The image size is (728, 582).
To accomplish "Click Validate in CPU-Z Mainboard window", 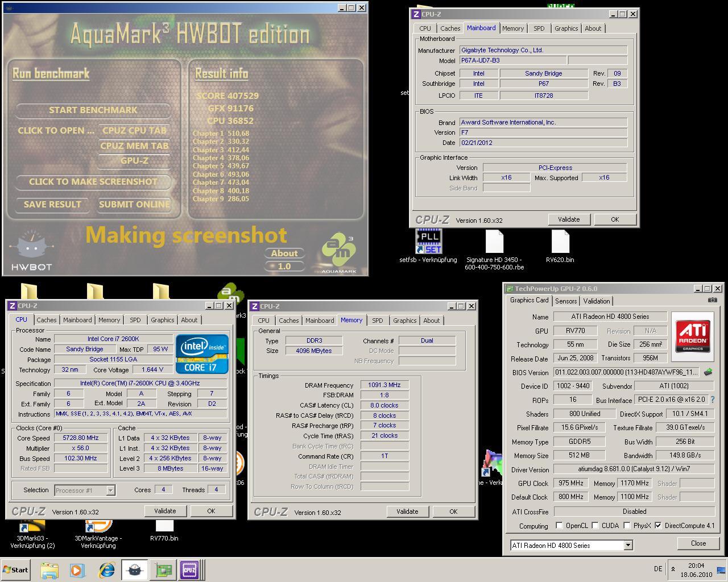I will coord(569,219).
